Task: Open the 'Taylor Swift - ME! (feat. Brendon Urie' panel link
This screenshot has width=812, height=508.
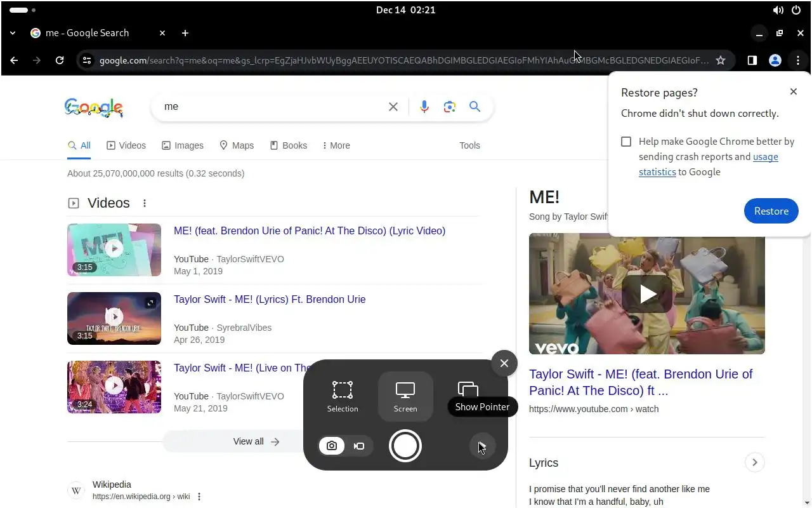Action: pos(641,382)
